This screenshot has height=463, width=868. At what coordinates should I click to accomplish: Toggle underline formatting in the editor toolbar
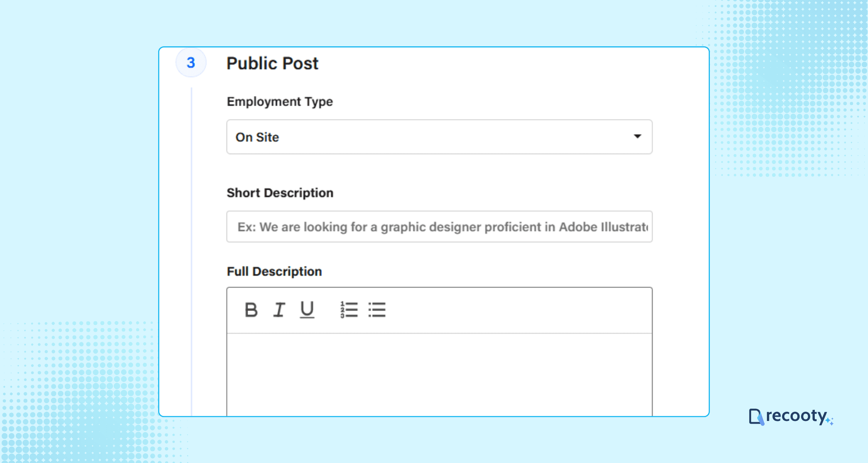306,310
